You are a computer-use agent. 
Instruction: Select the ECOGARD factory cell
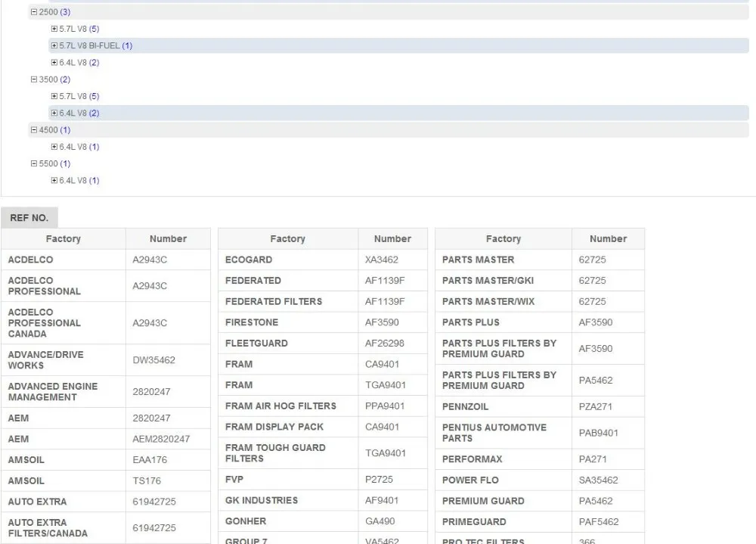[x=288, y=260]
